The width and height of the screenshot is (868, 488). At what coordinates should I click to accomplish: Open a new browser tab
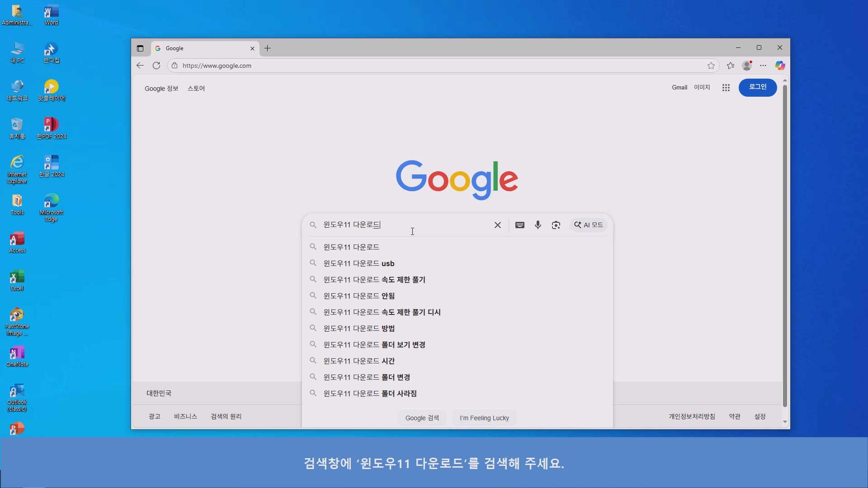(x=267, y=48)
